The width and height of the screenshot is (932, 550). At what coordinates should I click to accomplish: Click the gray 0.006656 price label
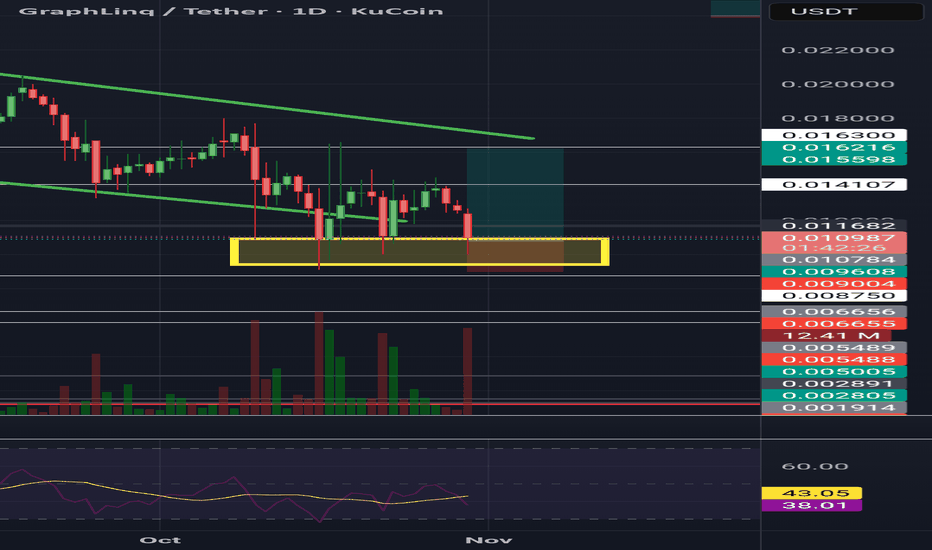click(x=834, y=312)
